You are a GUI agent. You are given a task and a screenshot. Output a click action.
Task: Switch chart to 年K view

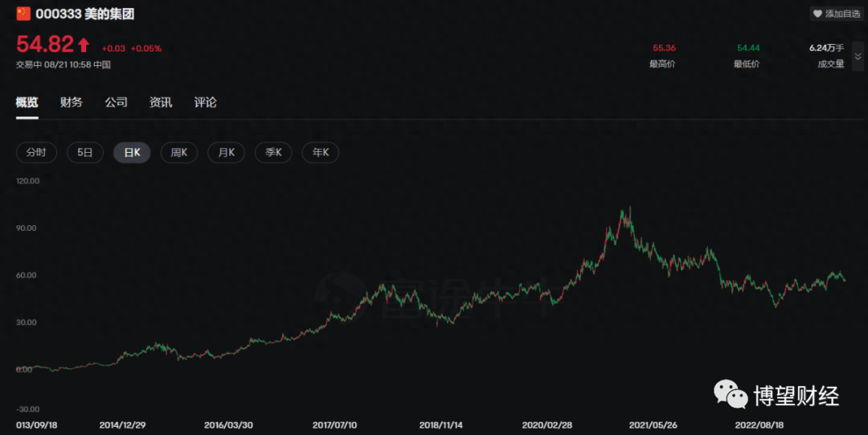[320, 152]
